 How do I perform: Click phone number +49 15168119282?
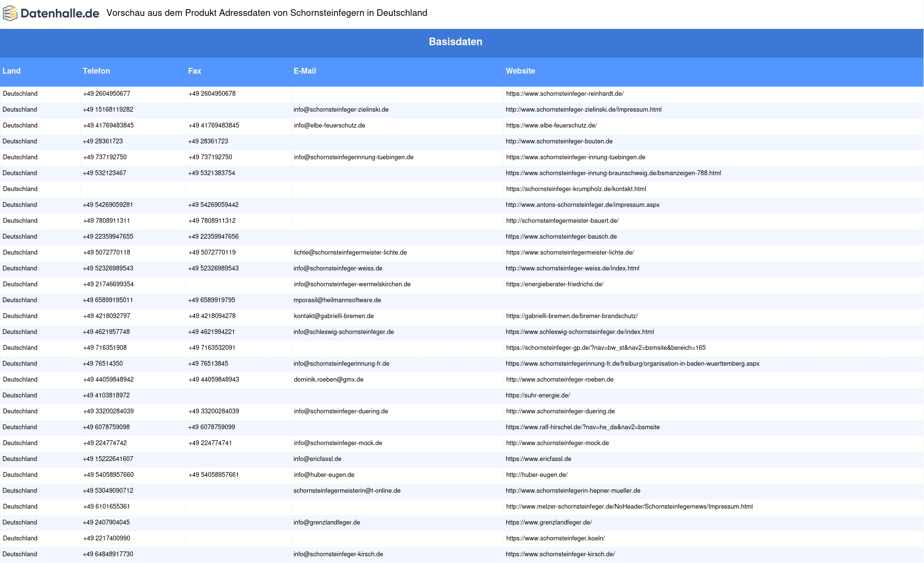[108, 110]
